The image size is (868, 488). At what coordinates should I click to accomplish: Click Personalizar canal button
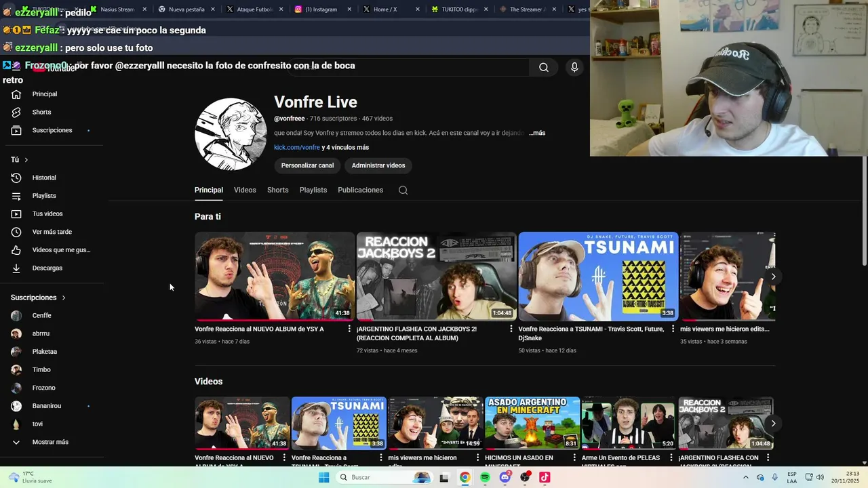click(x=307, y=165)
